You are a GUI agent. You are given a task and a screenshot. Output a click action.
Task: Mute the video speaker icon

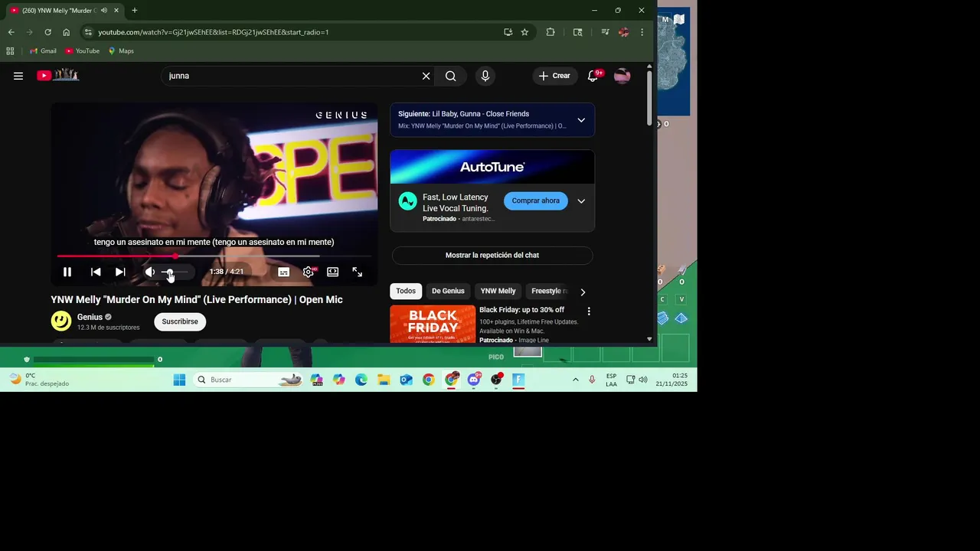(x=150, y=272)
